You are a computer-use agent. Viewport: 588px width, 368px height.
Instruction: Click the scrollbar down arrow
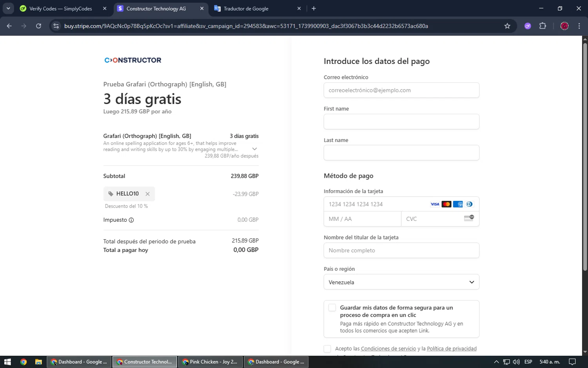click(585, 352)
